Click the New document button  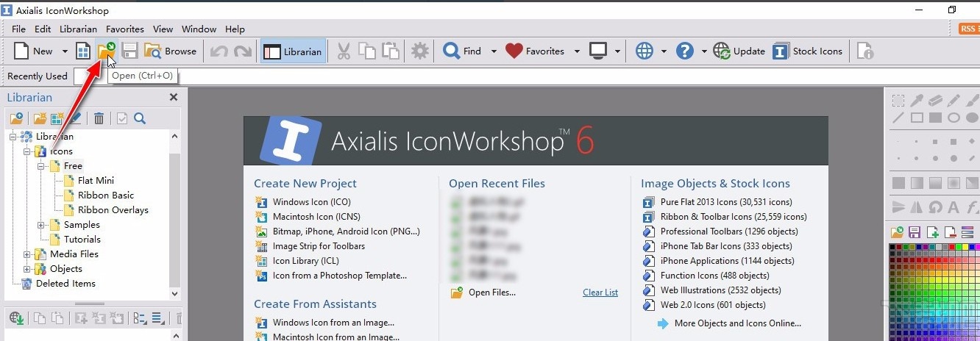34,51
